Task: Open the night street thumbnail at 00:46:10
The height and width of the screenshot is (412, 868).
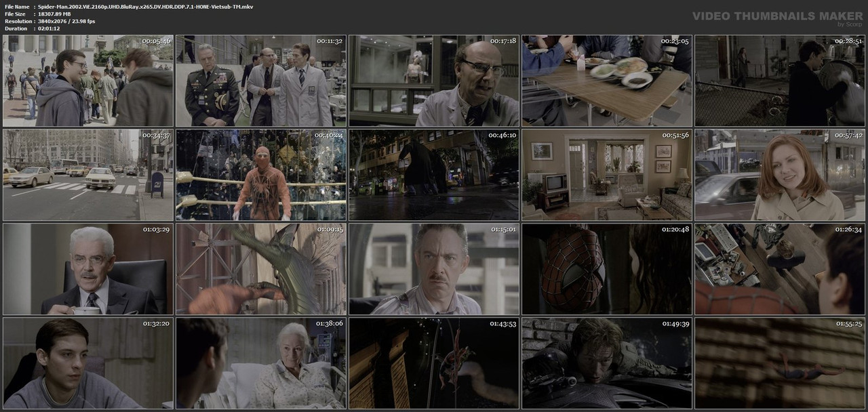Action: point(434,175)
